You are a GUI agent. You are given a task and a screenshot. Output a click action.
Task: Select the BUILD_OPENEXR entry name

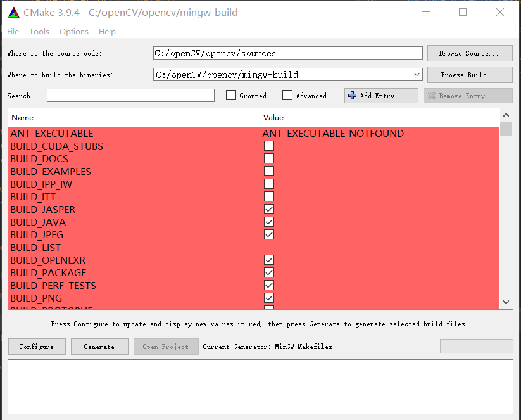(48, 260)
